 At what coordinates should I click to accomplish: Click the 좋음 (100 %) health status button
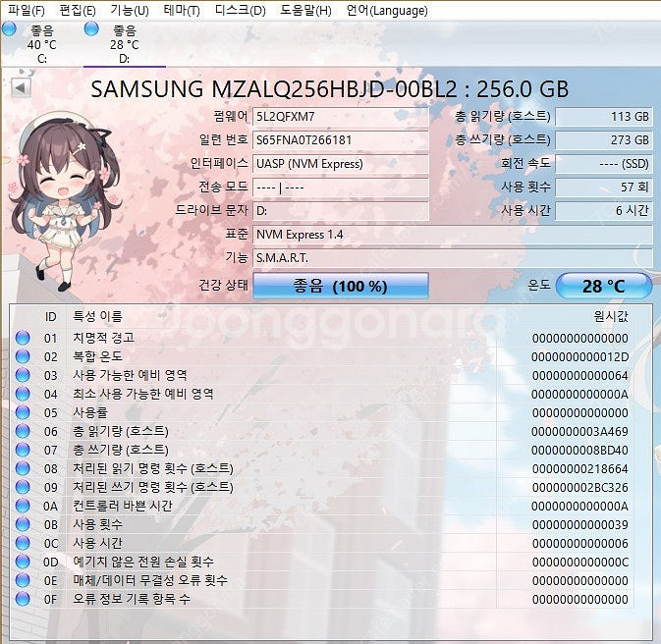341,286
